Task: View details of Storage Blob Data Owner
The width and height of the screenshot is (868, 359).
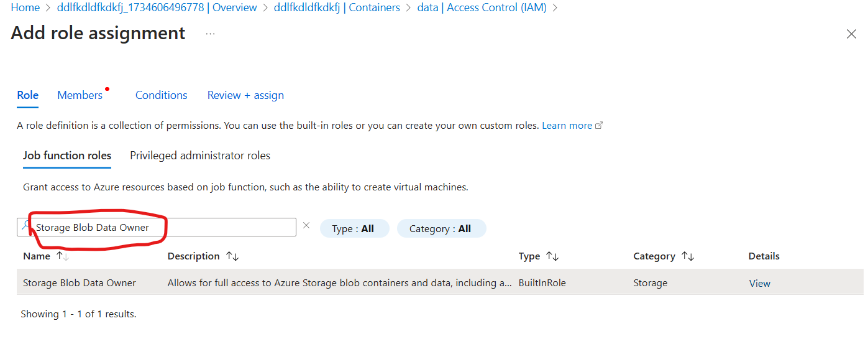Action: pos(759,283)
